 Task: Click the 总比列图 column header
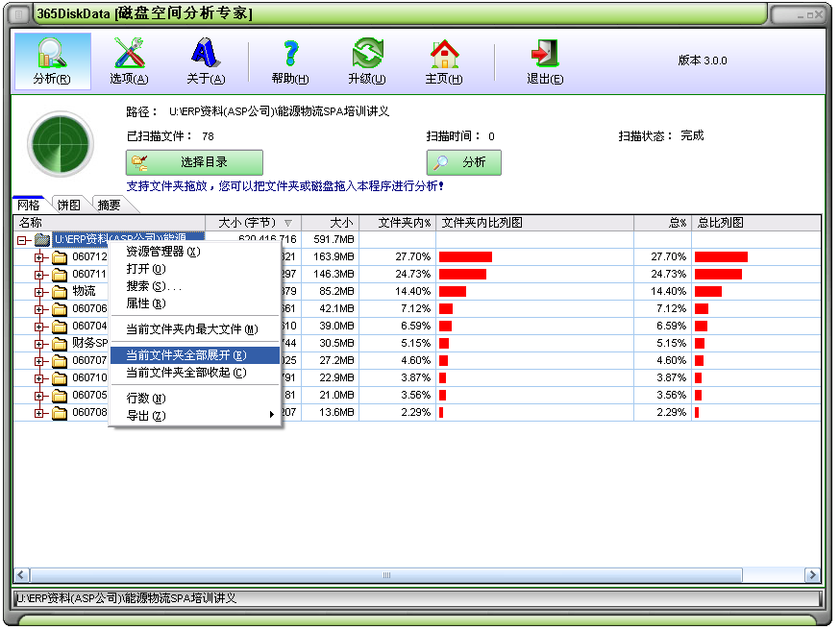tap(755, 223)
